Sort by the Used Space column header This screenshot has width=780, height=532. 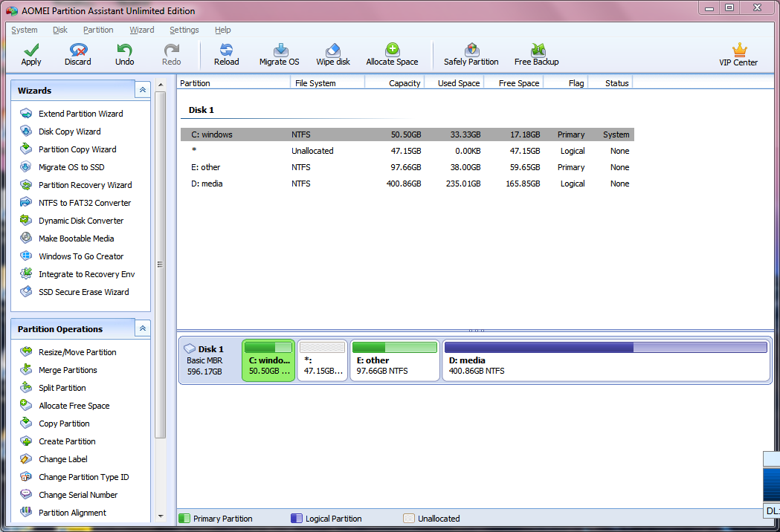click(454, 83)
